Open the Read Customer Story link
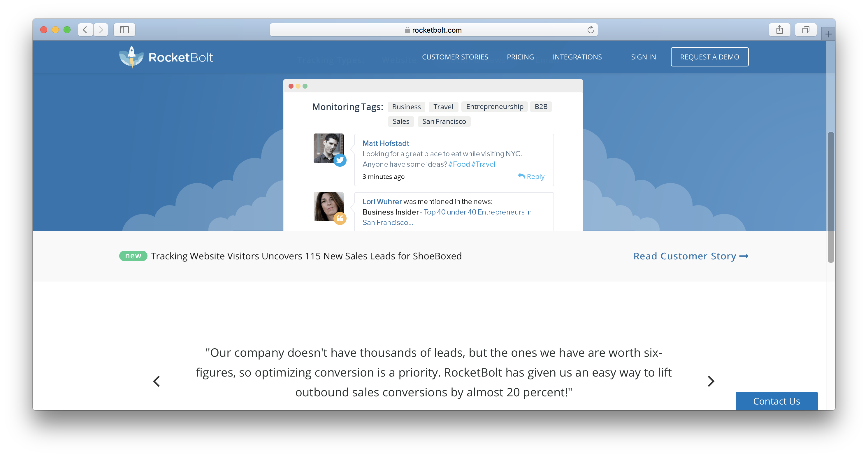The image size is (868, 457). click(x=691, y=256)
